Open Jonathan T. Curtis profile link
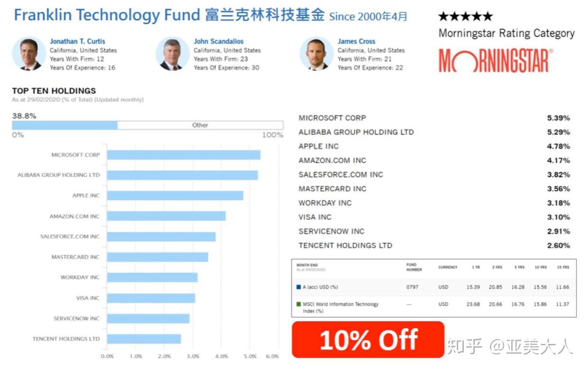Viewport: 588px width, 370px height. [x=77, y=41]
